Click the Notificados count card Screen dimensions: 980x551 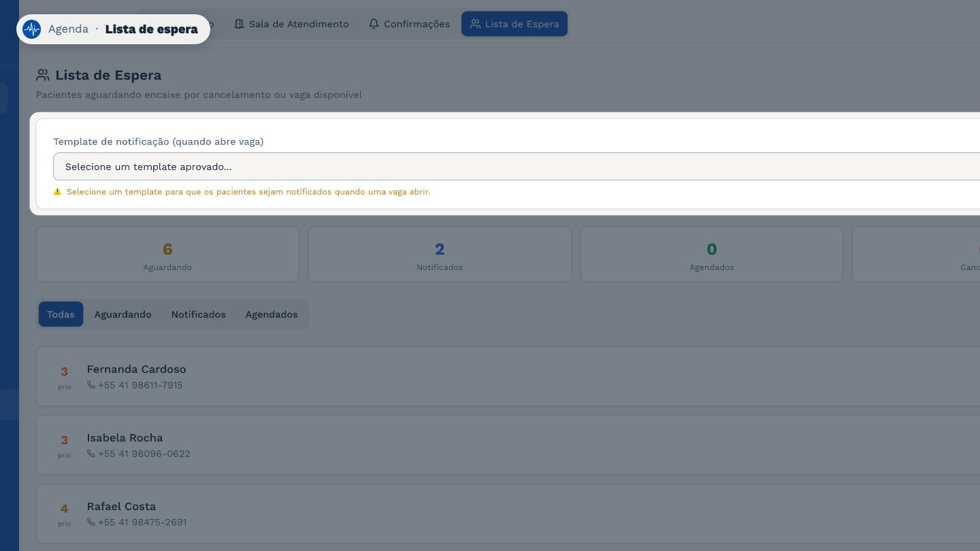pos(440,254)
